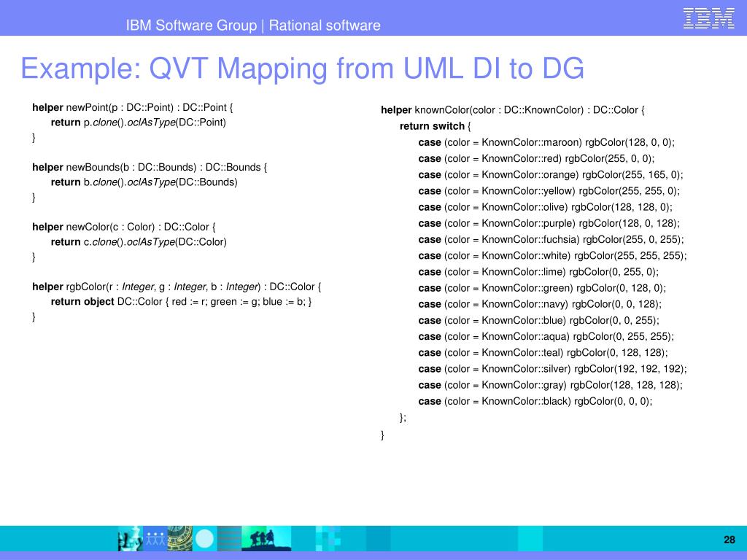Screen dimensions: 747x560
Task: Click the "helper knownColor(color : DC::KnownColor)" line
Action: coord(513,110)
